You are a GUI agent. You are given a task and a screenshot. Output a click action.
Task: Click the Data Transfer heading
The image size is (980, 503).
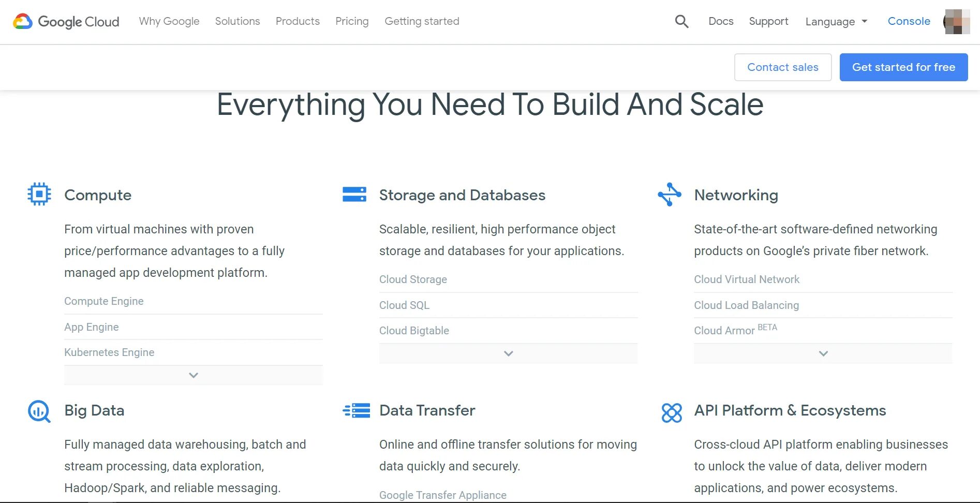pos(427,410)
